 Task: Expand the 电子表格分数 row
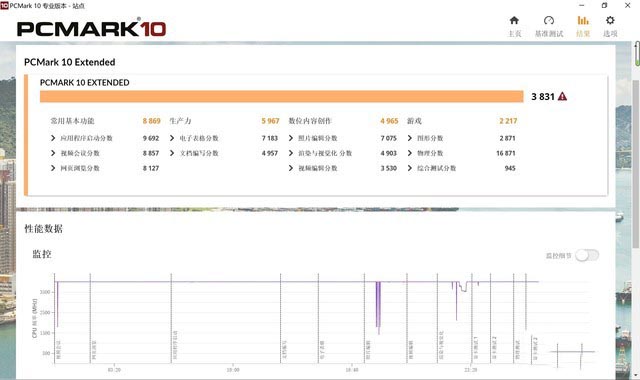click(x=172, y=138)
